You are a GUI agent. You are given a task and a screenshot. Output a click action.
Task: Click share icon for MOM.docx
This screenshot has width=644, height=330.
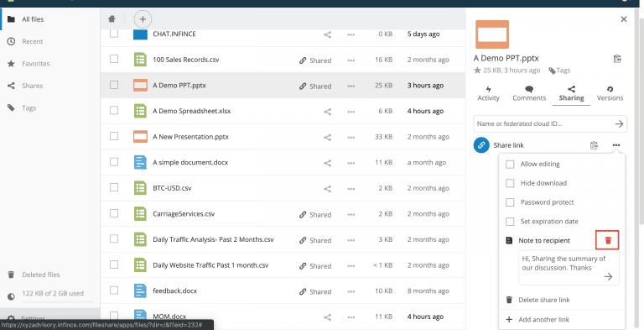327,317
